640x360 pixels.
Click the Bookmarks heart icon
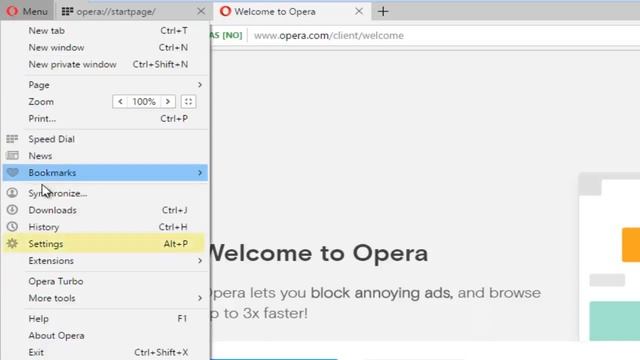[13, 173]
